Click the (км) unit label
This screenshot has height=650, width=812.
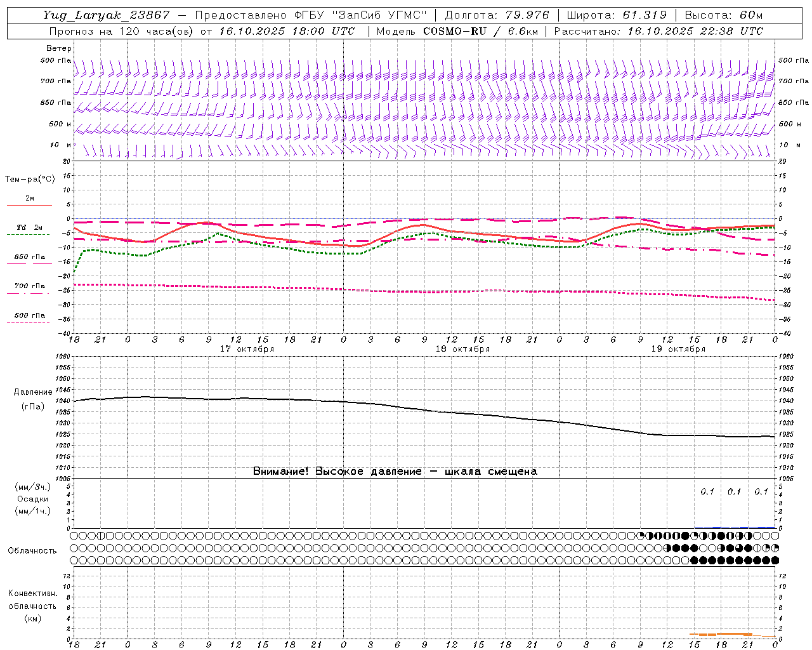click(32, 618)
